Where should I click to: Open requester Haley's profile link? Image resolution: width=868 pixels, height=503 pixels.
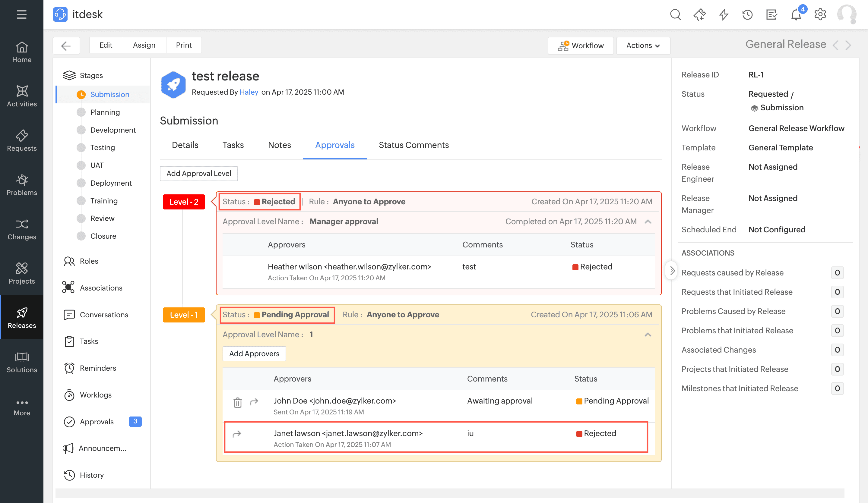pyautogui.click(x=249, y=92)
